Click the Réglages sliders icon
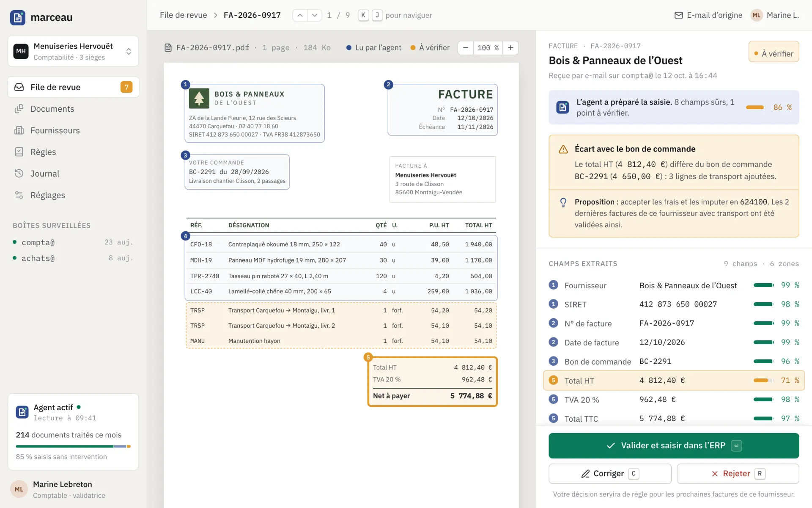This screenshot has width=812, height=508. coord(19,195)
